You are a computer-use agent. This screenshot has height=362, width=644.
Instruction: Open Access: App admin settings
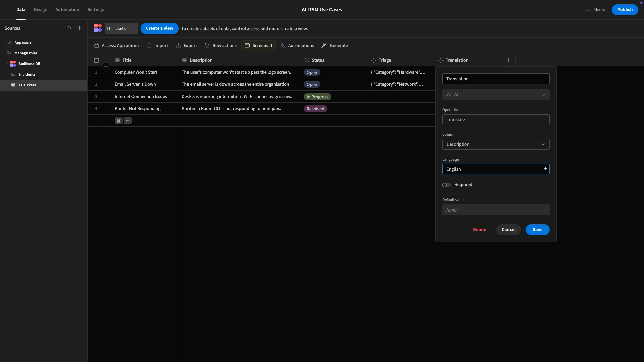coord(116,46)
